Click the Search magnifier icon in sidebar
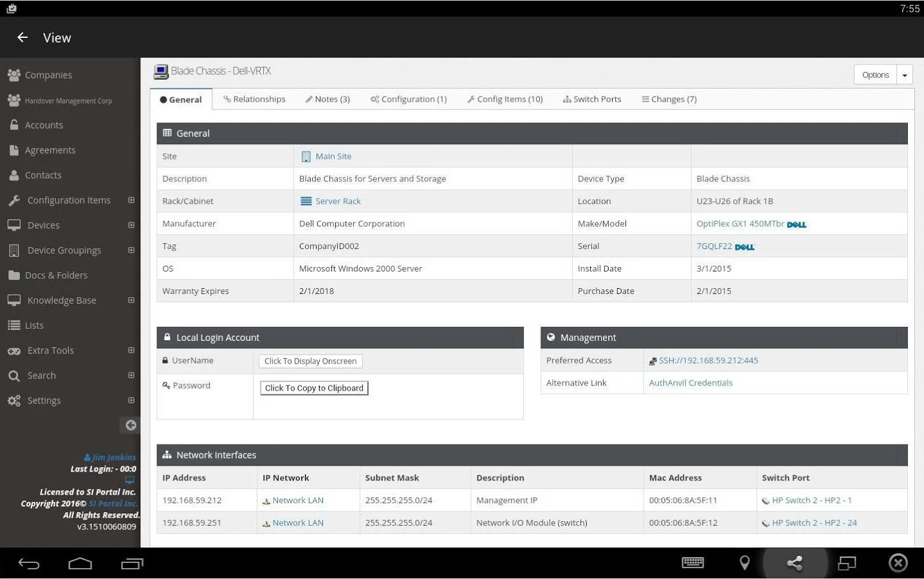Screen dimensions: 924x579 click(x=14, y=376)
